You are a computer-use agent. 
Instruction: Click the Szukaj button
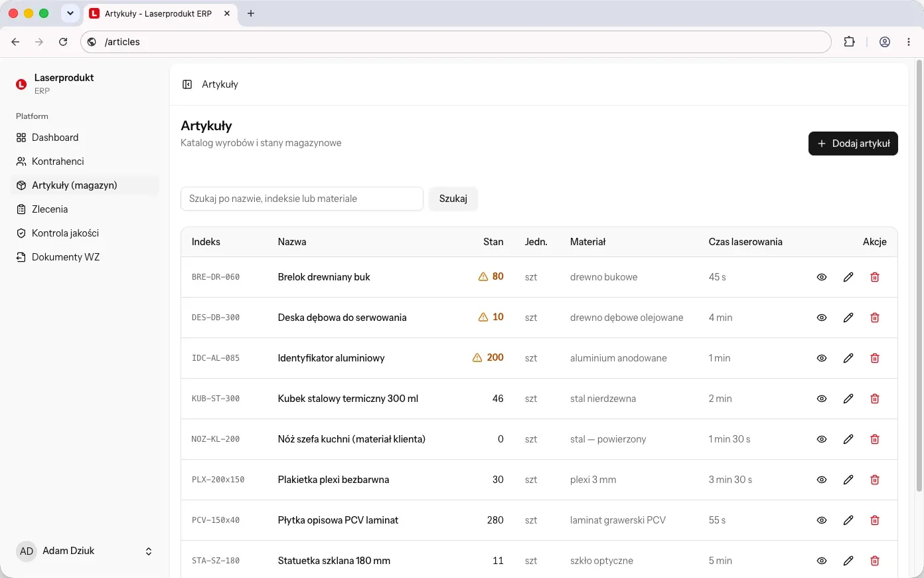click(x=453, y=199)
